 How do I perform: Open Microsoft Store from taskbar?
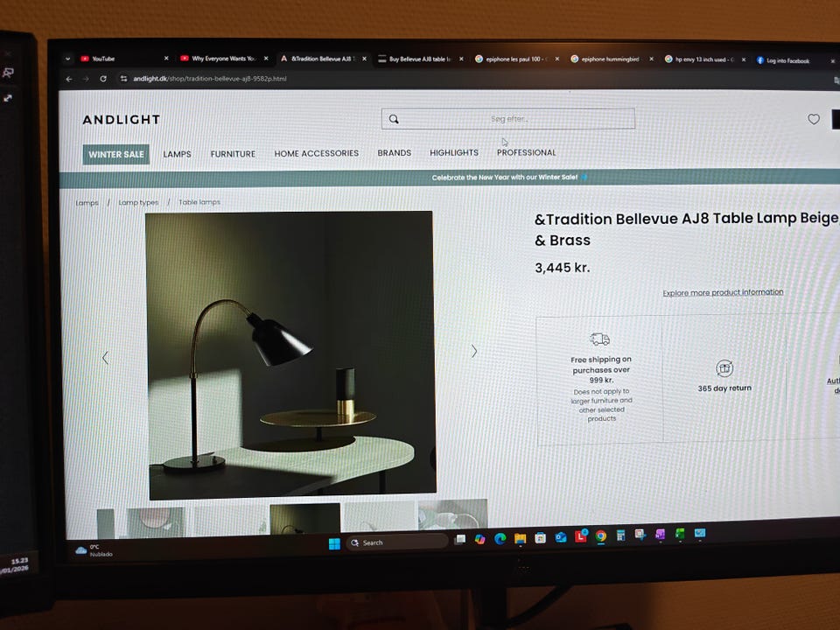[540, 537]
